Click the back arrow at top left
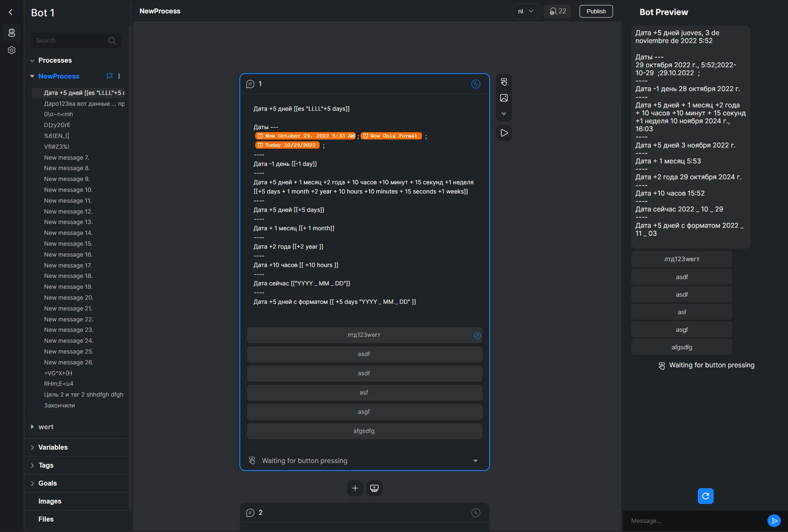 coord(10,12)
